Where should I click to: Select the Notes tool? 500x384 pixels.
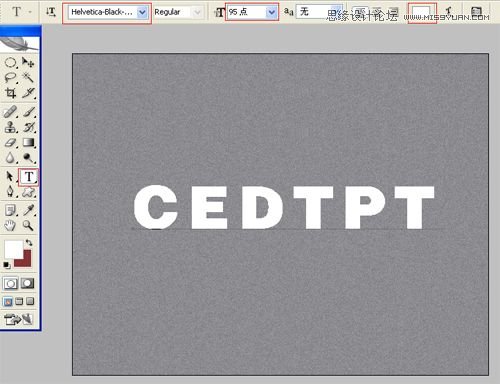pyautogui.click(x=11, y=211)
